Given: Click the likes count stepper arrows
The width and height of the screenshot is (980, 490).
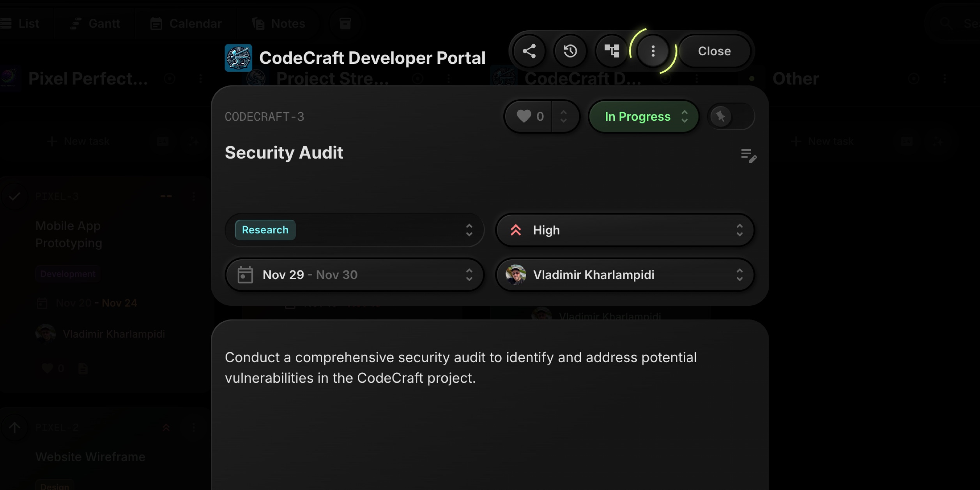Looking at the screenshot, I should 564,116.
